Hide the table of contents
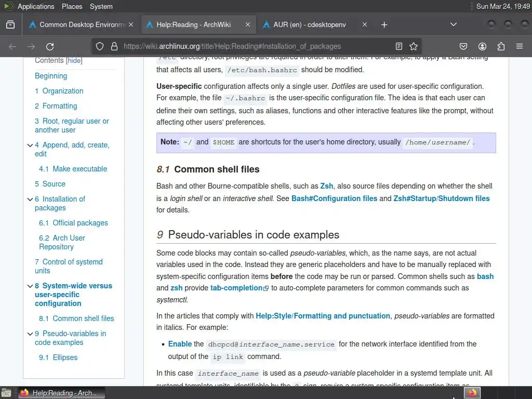Viewport: 532px width, 399px height. pos(74,60)
